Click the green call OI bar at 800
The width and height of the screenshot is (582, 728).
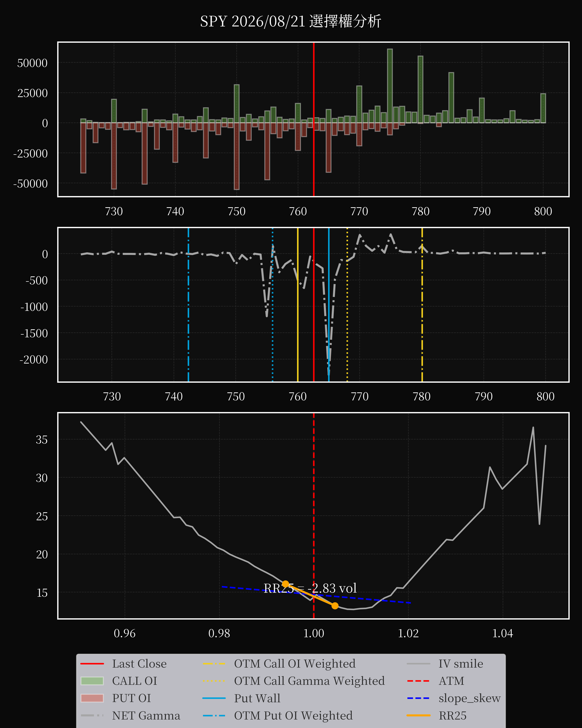tap(543, 108)
